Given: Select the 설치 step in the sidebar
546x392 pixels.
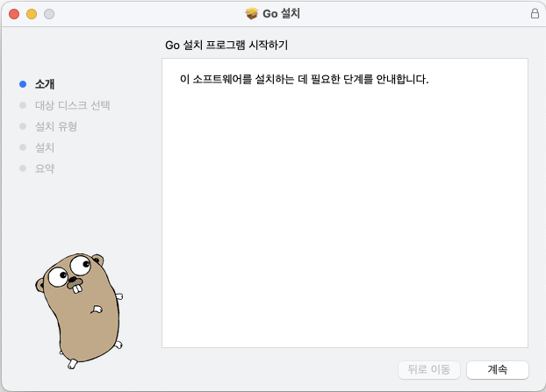Looking at the screenshot, I should 45,147.
